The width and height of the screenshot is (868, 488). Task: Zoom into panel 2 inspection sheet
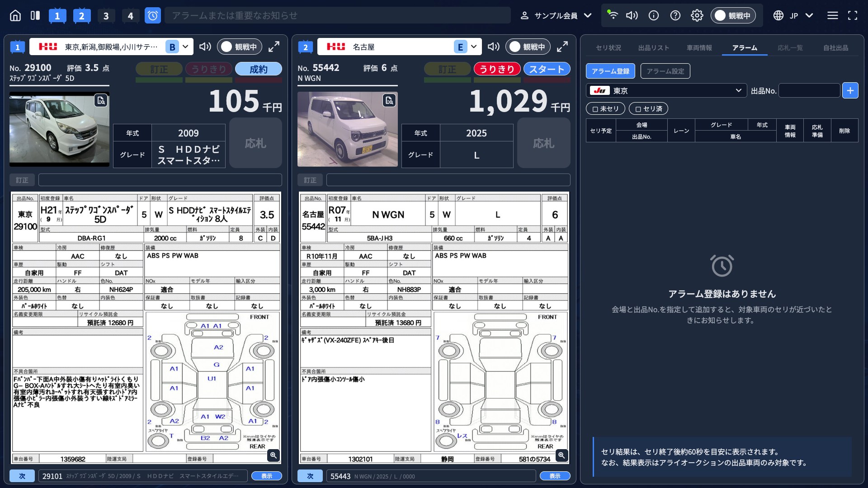[x=561, y=455]
